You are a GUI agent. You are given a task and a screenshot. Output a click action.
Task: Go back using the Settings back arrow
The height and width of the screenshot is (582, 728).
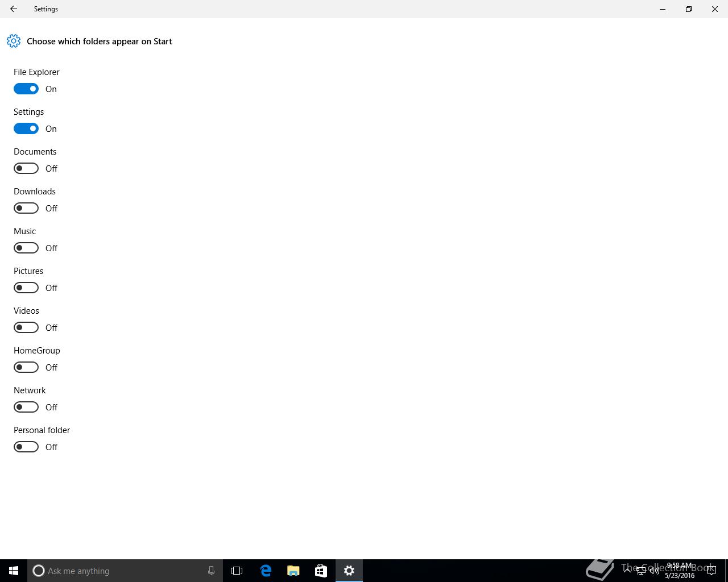pos(14,9)
